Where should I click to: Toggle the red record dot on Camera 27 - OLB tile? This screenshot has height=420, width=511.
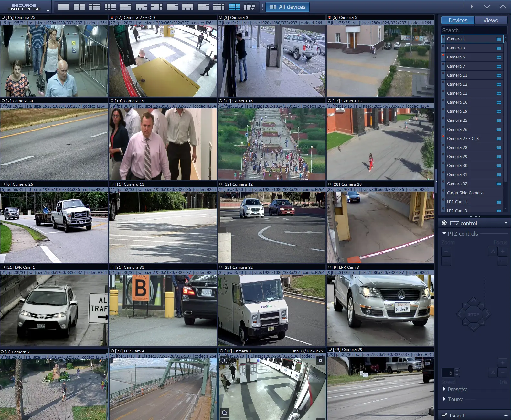(112, 17)
